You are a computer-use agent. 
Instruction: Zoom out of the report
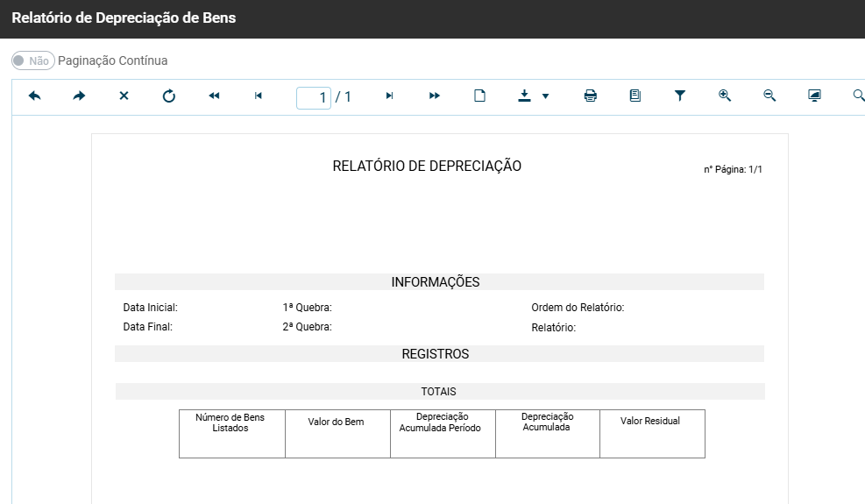[x=769, y=96]
